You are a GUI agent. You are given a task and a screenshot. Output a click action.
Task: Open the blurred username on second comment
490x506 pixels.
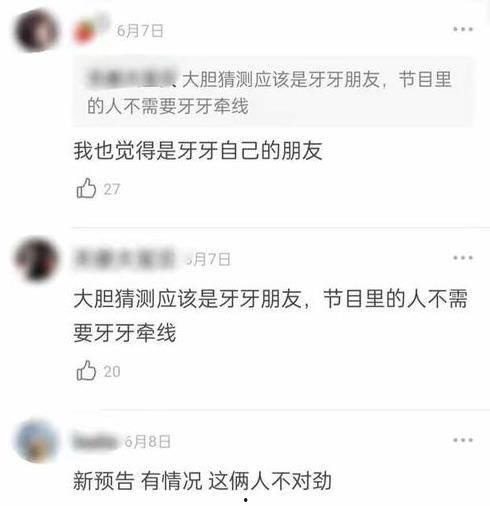125,258
